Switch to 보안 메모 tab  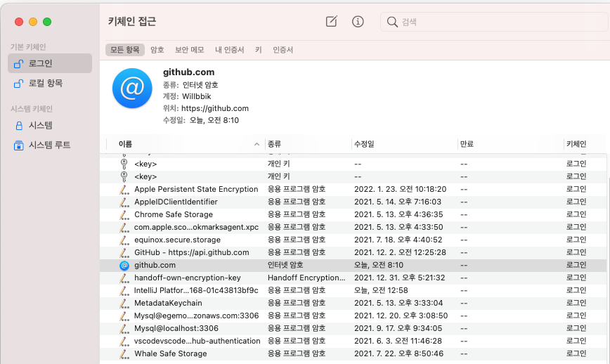(190, 50)
